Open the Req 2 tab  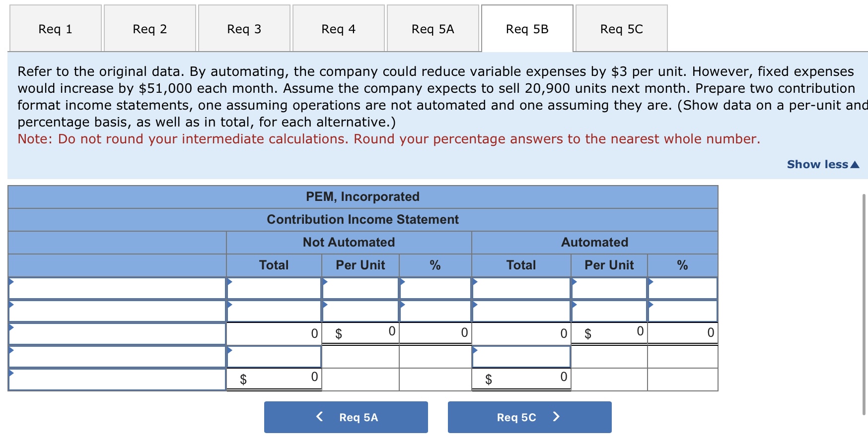click(x=149, y=29)
